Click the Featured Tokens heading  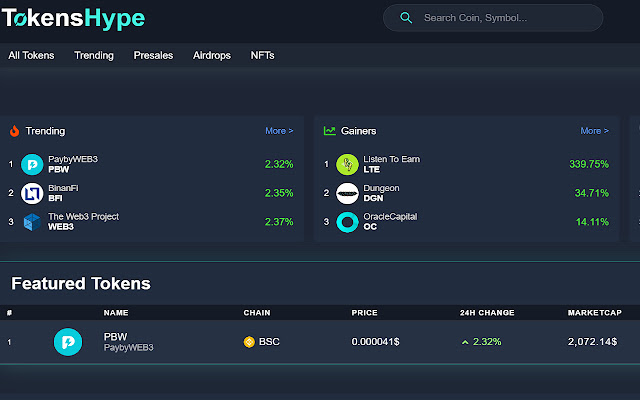click(x=81, y=283)
